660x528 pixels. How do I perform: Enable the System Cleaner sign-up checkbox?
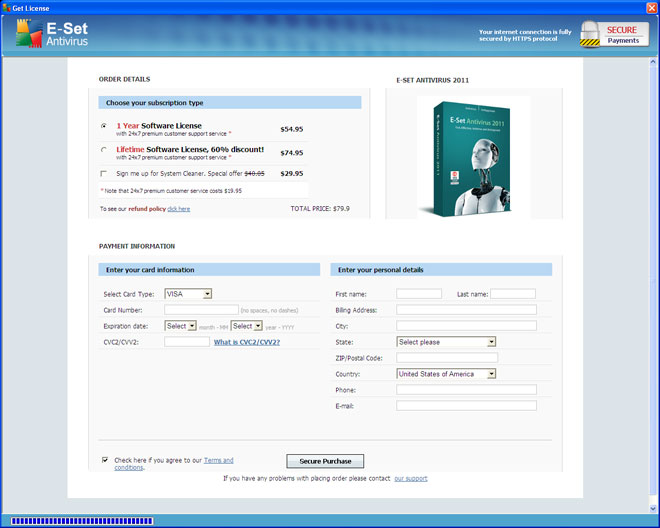(104, 173)
